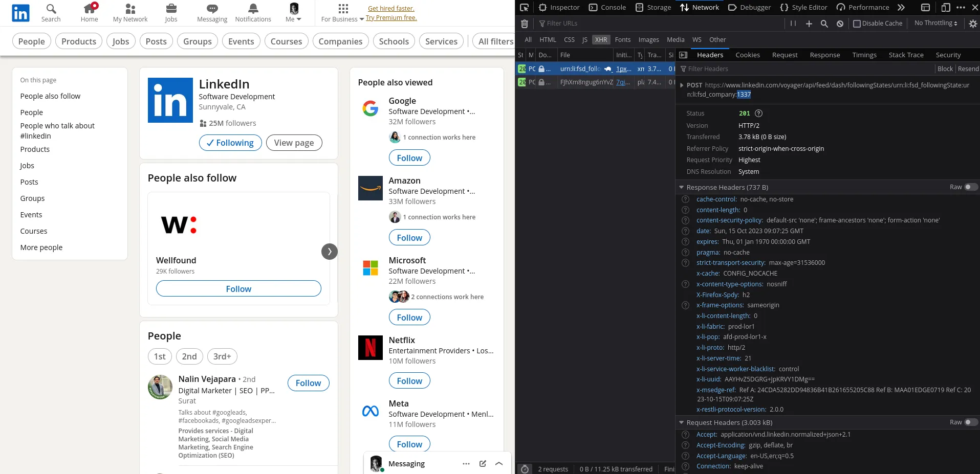Open request blocking icon
The width and height of the screenshot is (980, 474).
click(x=840, y=24)
